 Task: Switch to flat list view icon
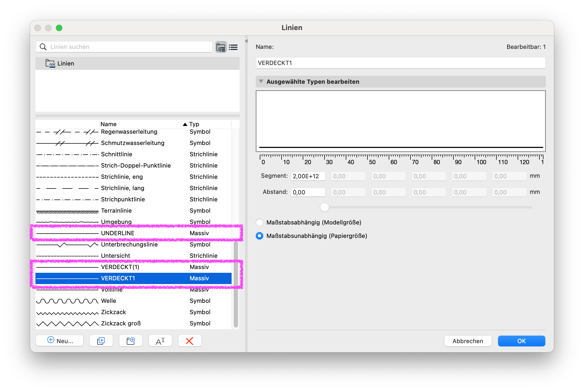click(233, 47)
